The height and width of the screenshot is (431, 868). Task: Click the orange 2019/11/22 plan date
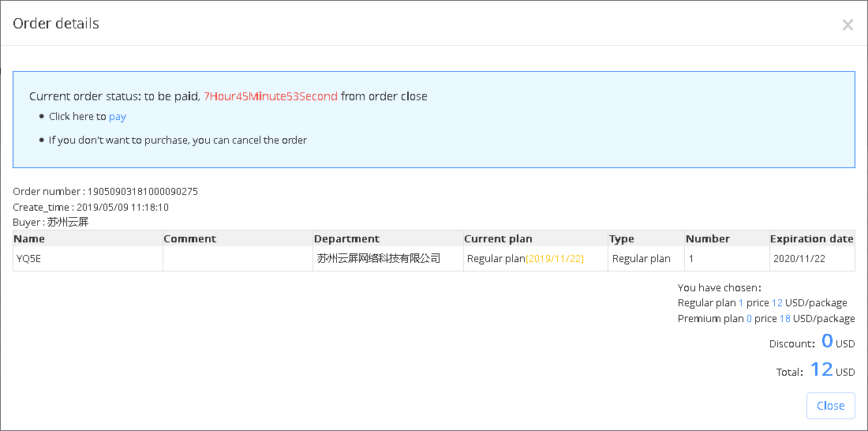(x=555, y=259)
